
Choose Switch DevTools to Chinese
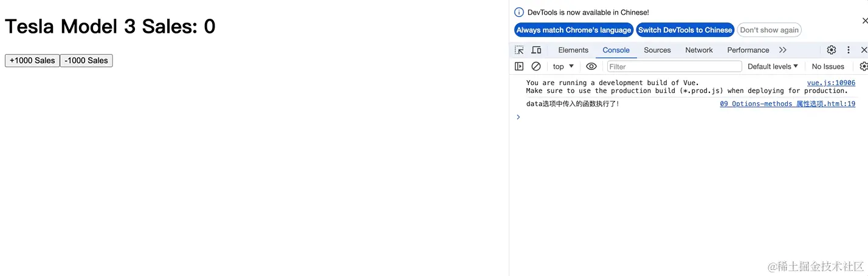pyautogui.click(x=685, y=30)
